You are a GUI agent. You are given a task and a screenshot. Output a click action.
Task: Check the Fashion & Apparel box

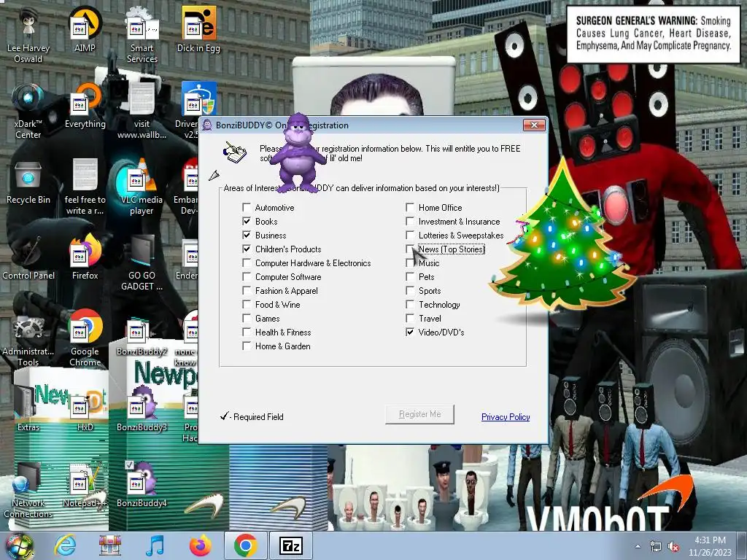pyautogui.click(x=247, y=290)
